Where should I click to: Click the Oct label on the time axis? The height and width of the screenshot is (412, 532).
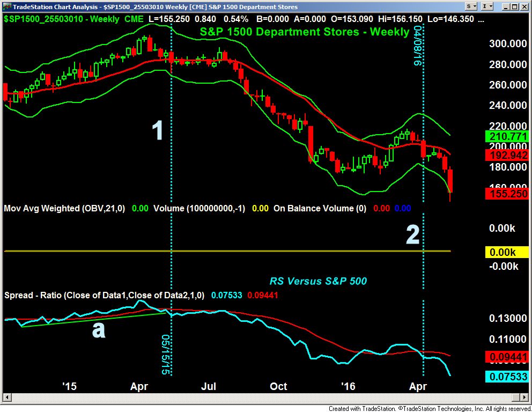click(x=278, y=386)
